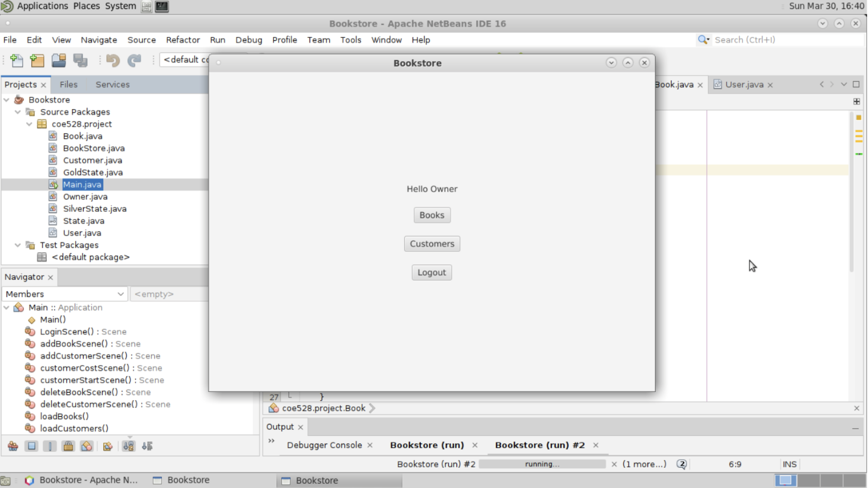Screen dimensions: 868x488
Task: Click the Customers button in Bookstore window
Action: point(432,243)
